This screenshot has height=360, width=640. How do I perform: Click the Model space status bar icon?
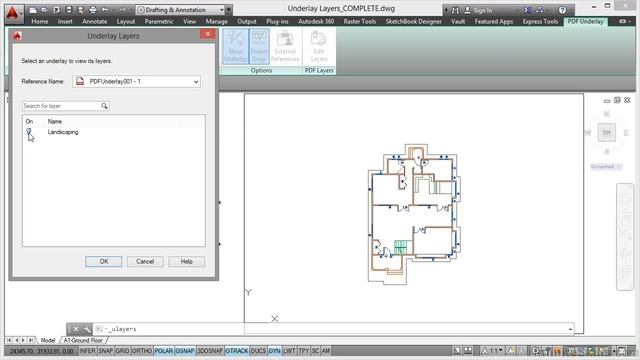(x=457, y=351)
